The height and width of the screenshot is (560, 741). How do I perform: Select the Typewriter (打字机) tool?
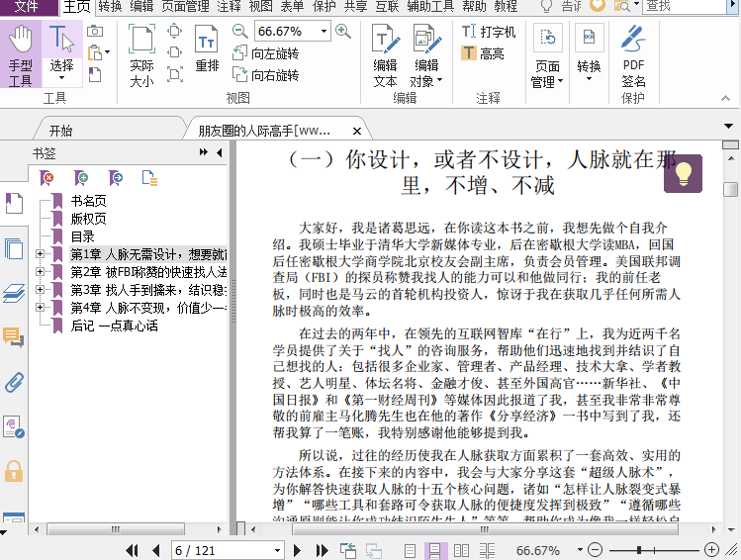coord(488,32)
